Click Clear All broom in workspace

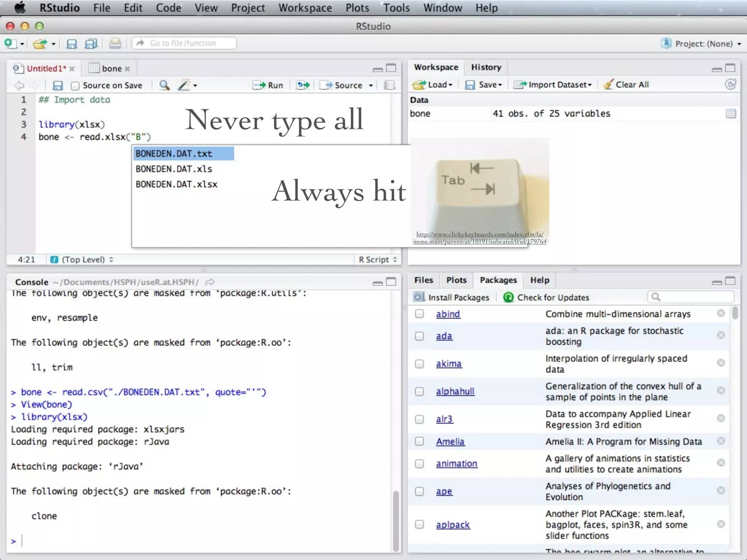[x=626, y=85]
